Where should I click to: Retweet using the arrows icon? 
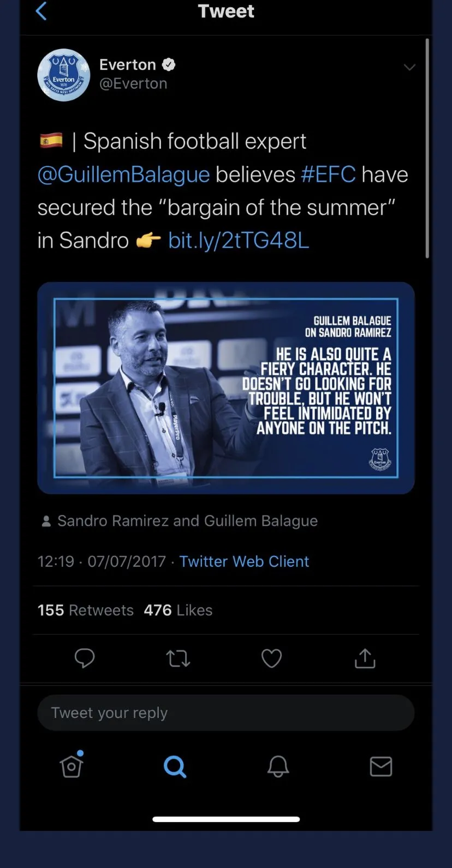(x=178, y=659)
